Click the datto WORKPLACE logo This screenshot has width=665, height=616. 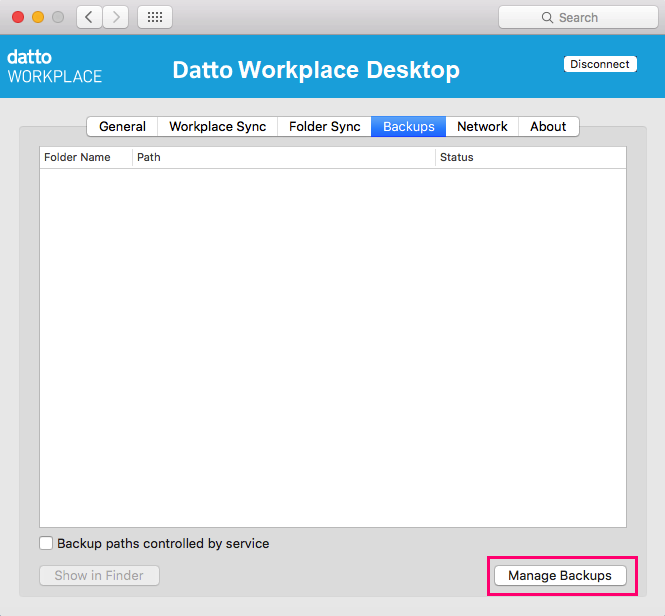pyautogui.click(x=55, y=66)
